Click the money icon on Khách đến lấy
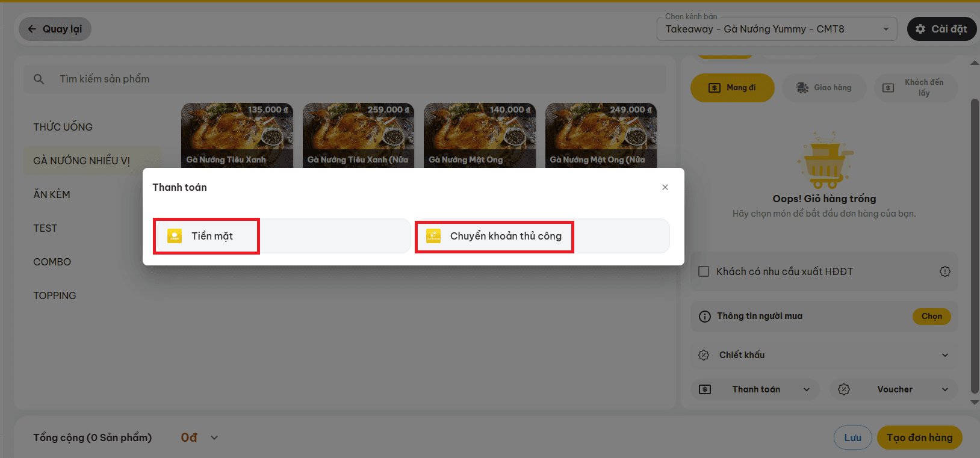 pos(889,88)
